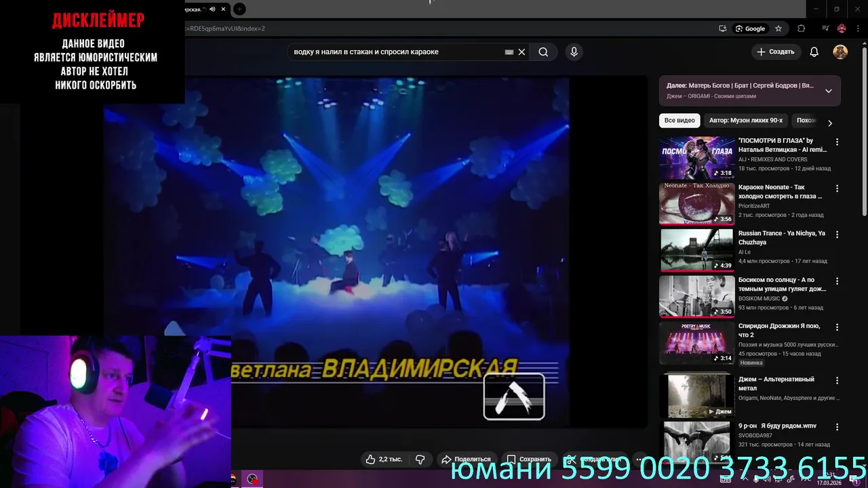Open YouTube account avatar menu
The height and width of the screenshot is (488, 868).
[840, 52]
